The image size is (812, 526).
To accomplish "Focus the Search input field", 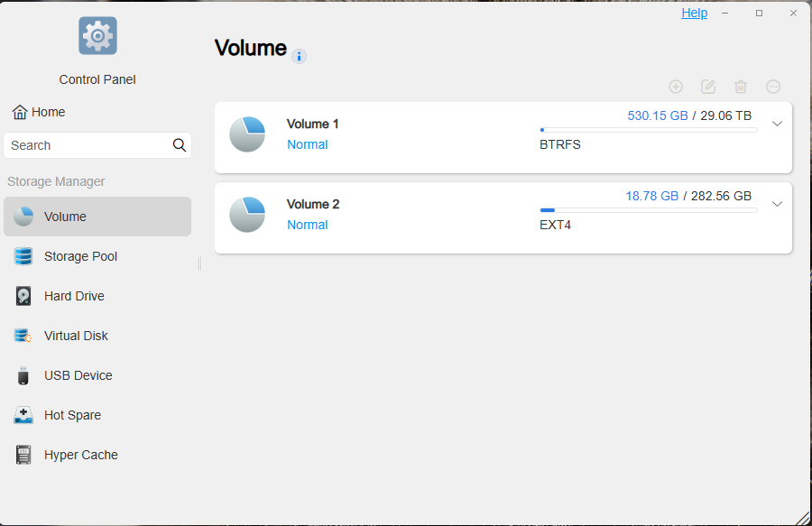I will click(x=97, y=145).
